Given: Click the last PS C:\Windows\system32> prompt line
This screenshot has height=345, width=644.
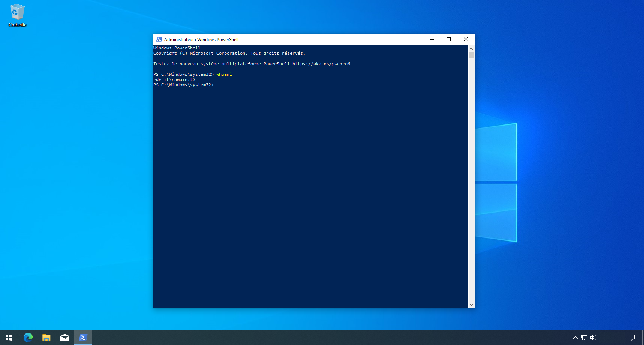Looking at the screenshot, I should pyautogui.click(x=183, y=85).
